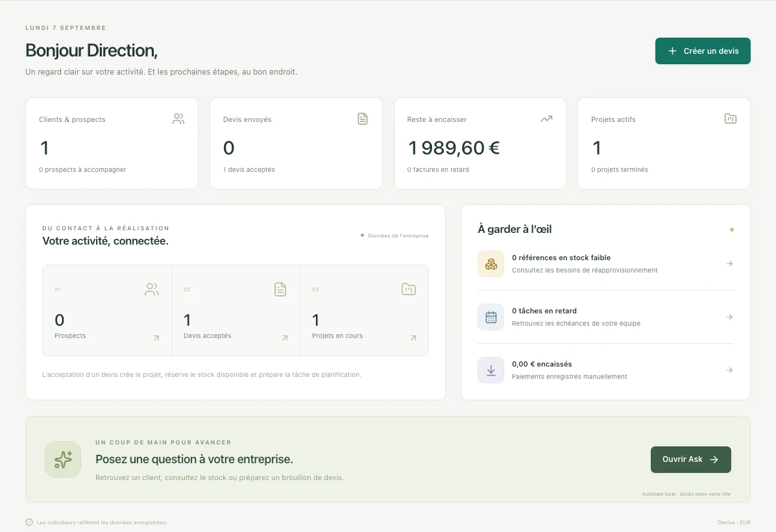Open 0 références en stock faible
Screen dimensions: 776x532
click(x=605, y=264)
